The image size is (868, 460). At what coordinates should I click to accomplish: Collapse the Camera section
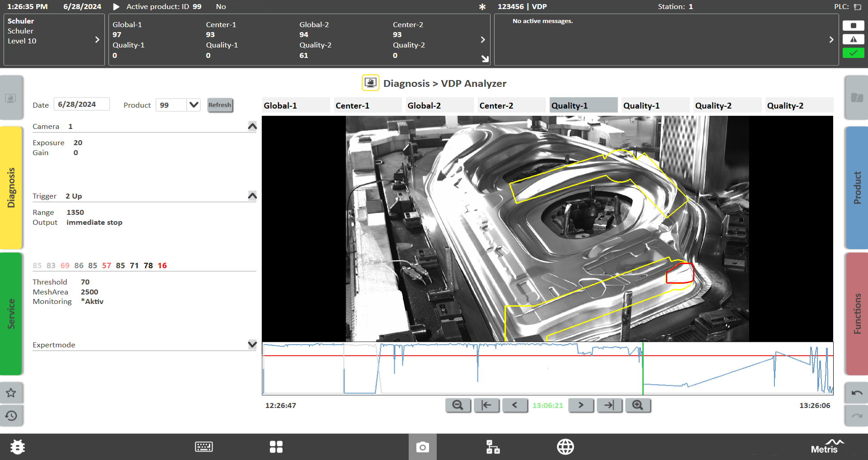[252, 126]
